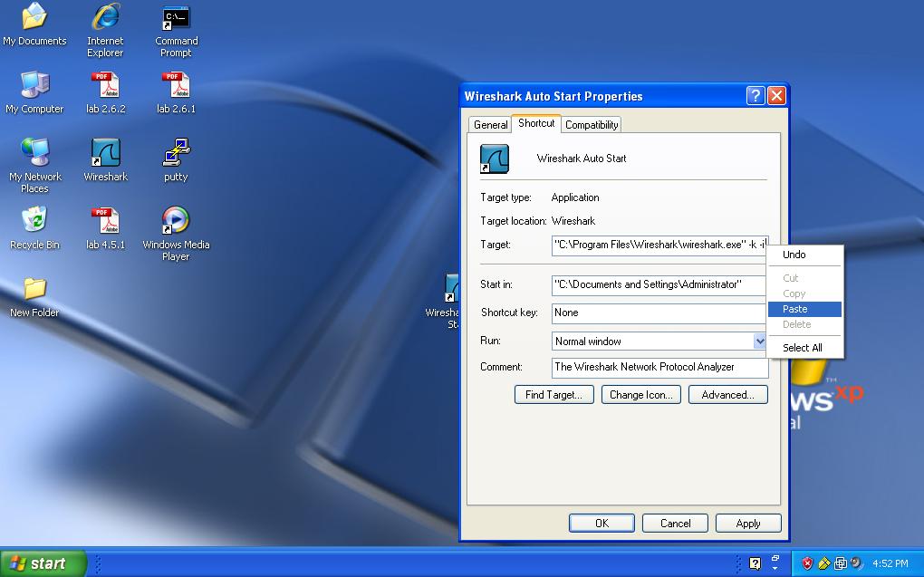Select the Recycle Bin icon
Viewport: 924px width, 577px height.
(34, 228)
